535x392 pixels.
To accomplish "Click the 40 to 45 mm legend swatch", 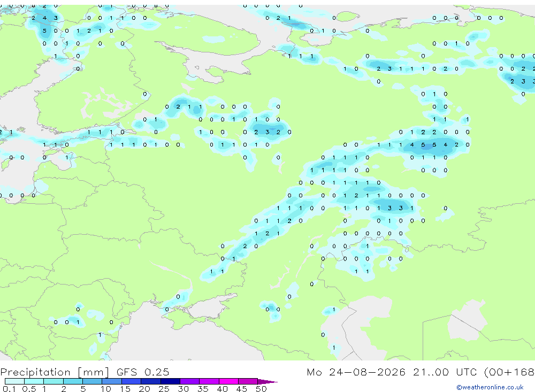I will coord(228,381).
